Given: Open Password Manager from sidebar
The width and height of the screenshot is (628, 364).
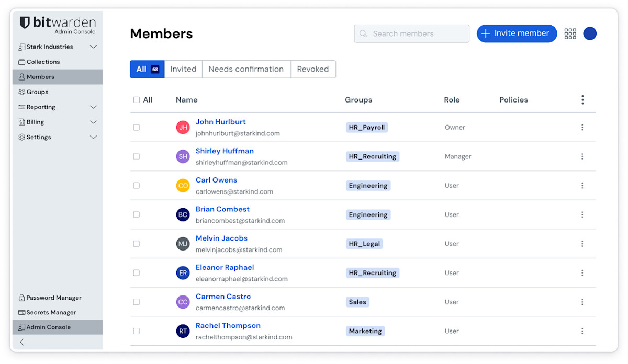Looking at the screenshot, I should pyautogui.click(x=53, y=298).
